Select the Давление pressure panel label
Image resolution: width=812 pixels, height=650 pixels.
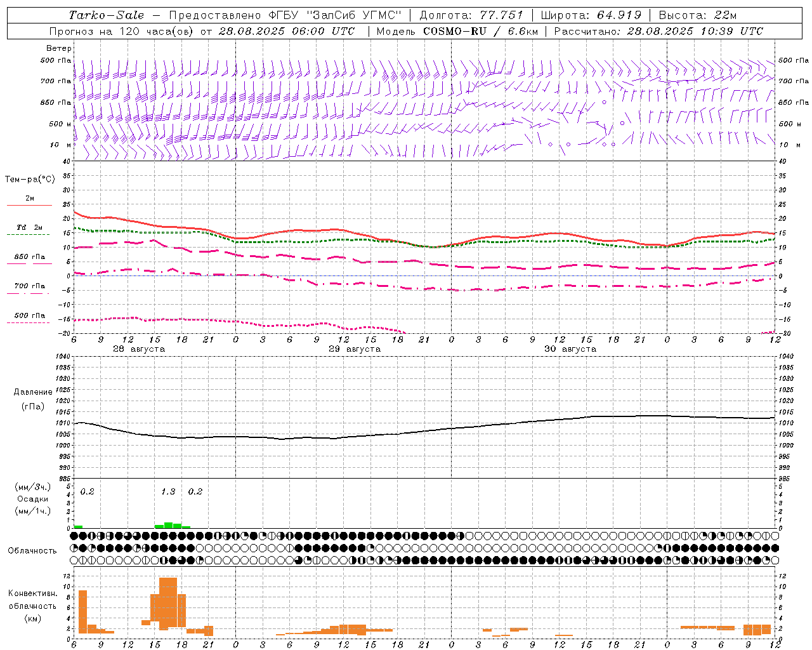point(33,392)
